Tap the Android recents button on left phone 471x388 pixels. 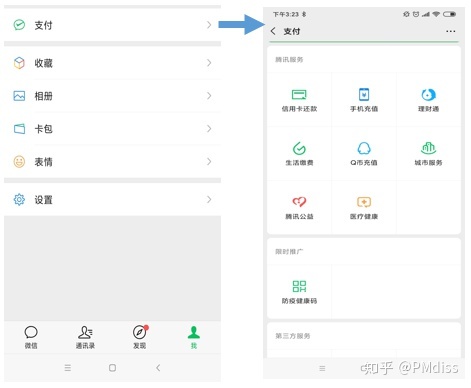68,368
